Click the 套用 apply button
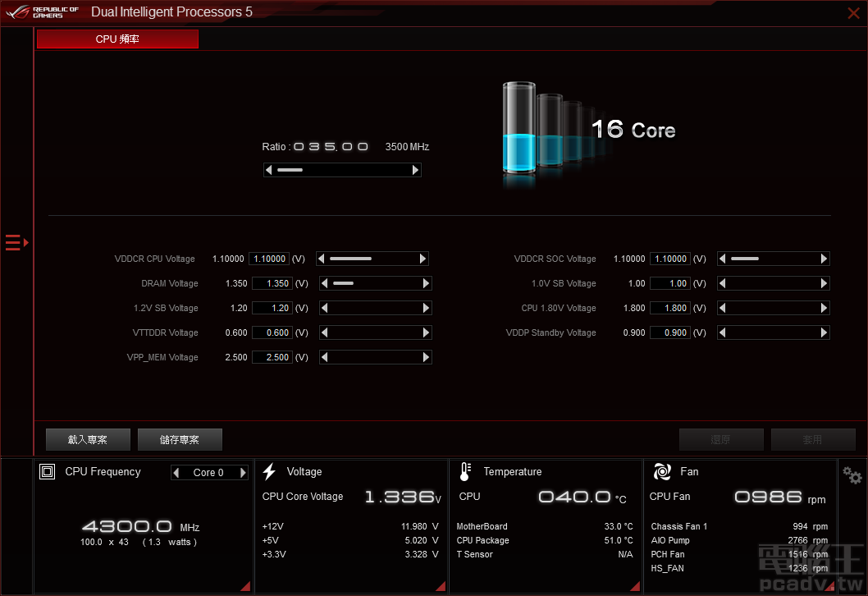Image resolution: width=868 pixels, height=596 pixels. 813,439
